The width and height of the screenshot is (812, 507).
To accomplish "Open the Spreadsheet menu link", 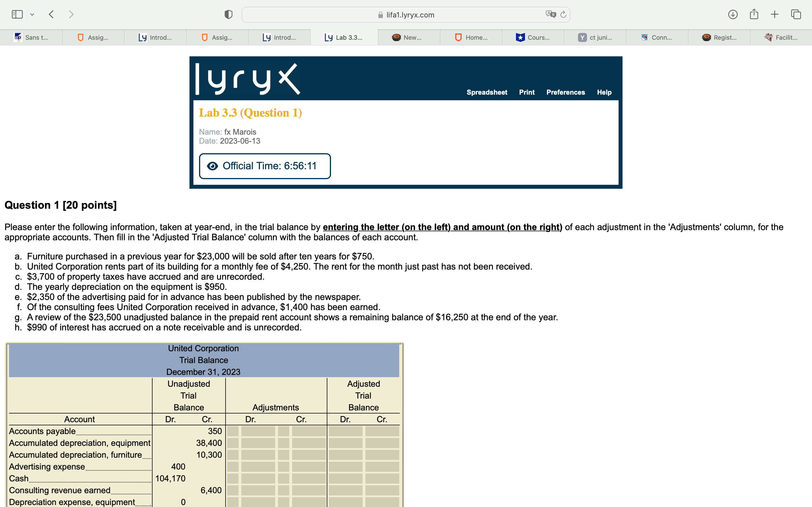I will tap(487, 92).
